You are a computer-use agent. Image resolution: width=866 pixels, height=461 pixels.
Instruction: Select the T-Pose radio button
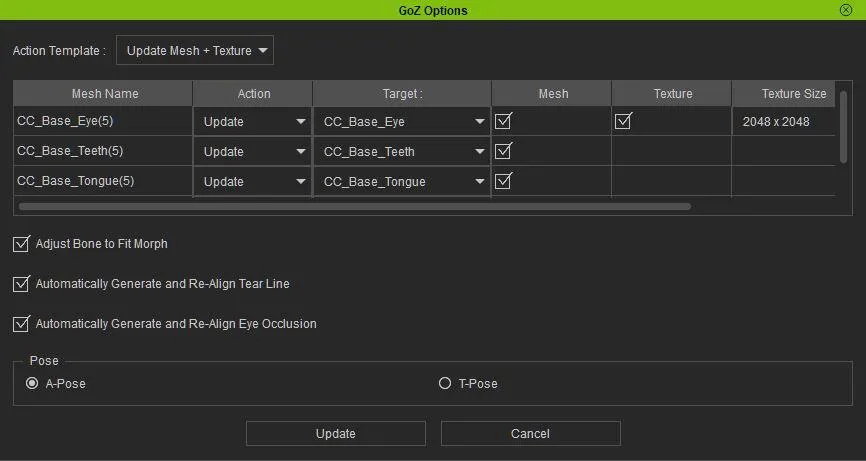click(x=445, y=383)
